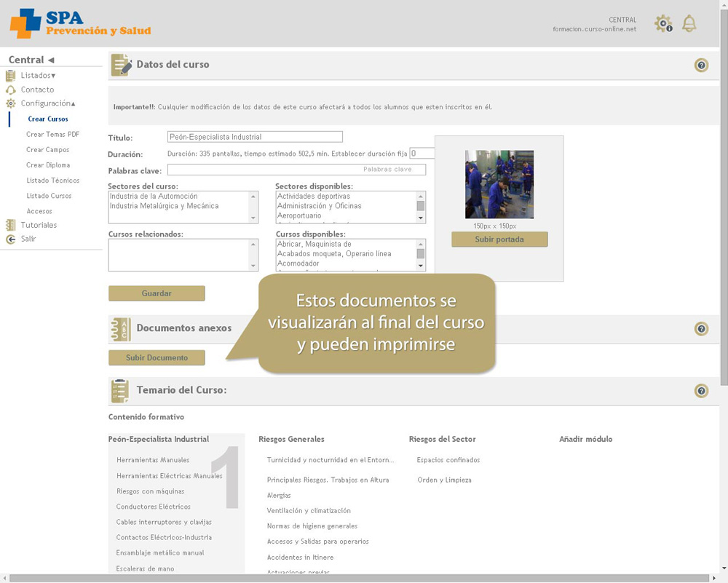Click the Subir Documento button
This screenshot has width=728, height=583.
[x=157, y=358]
